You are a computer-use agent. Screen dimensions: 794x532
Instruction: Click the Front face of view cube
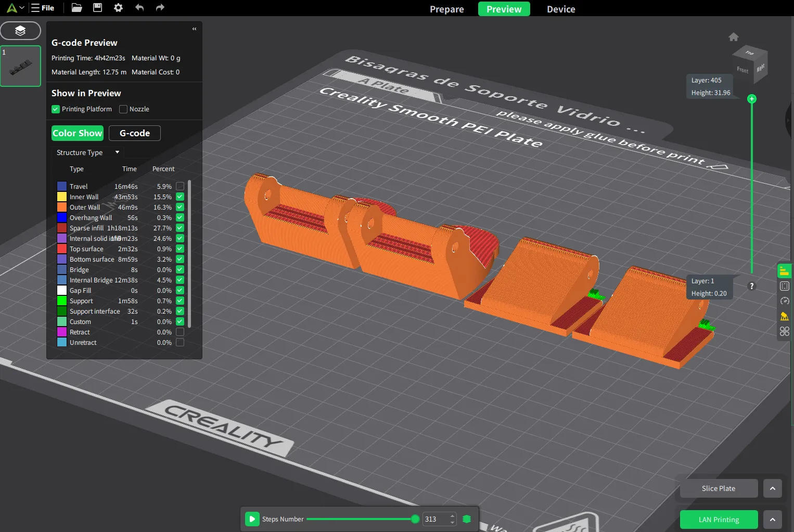[x=742, y=70]
